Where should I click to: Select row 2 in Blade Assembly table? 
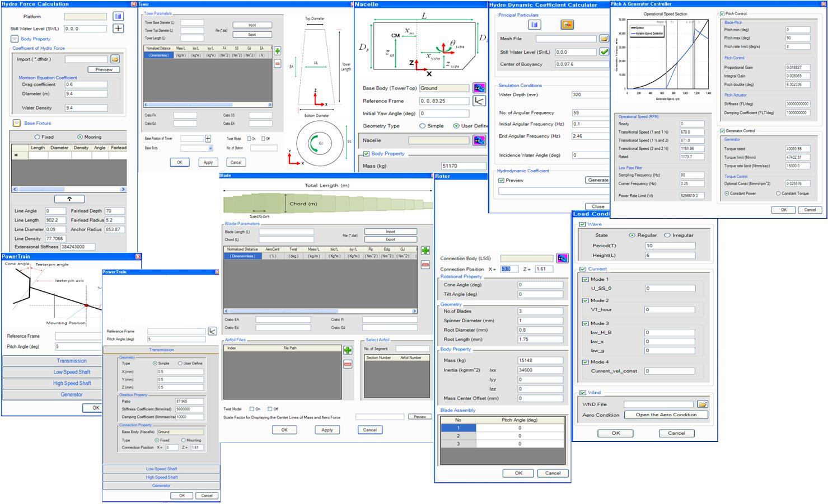(502, 436)
